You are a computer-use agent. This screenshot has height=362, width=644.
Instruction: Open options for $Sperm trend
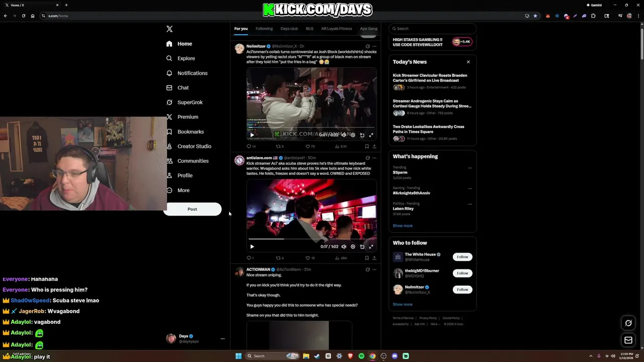pyautogui.click(x=470, y=168)
